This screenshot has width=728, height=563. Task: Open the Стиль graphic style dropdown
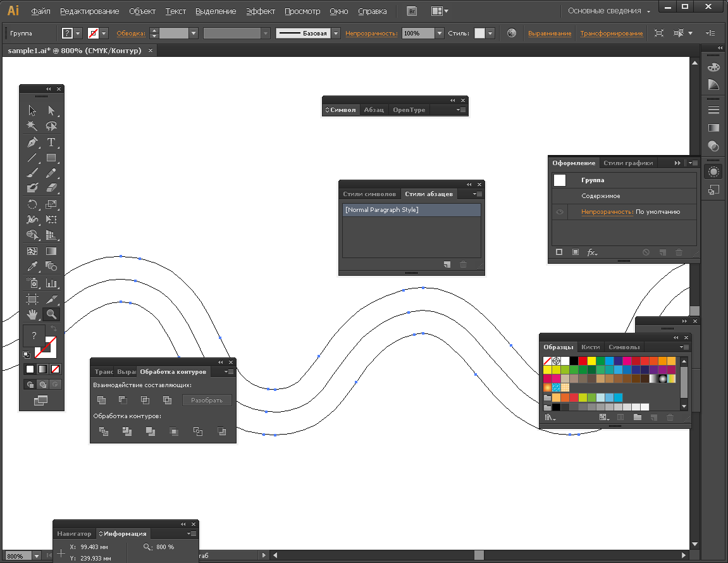click(x=490, y=34)
